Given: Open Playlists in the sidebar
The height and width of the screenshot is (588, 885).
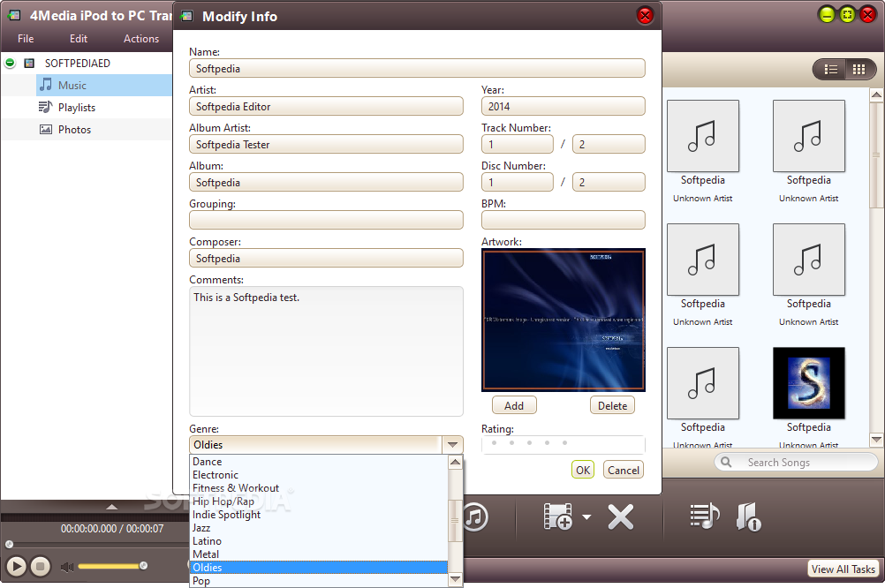Looking at the screenshot, I should [76, 107].
